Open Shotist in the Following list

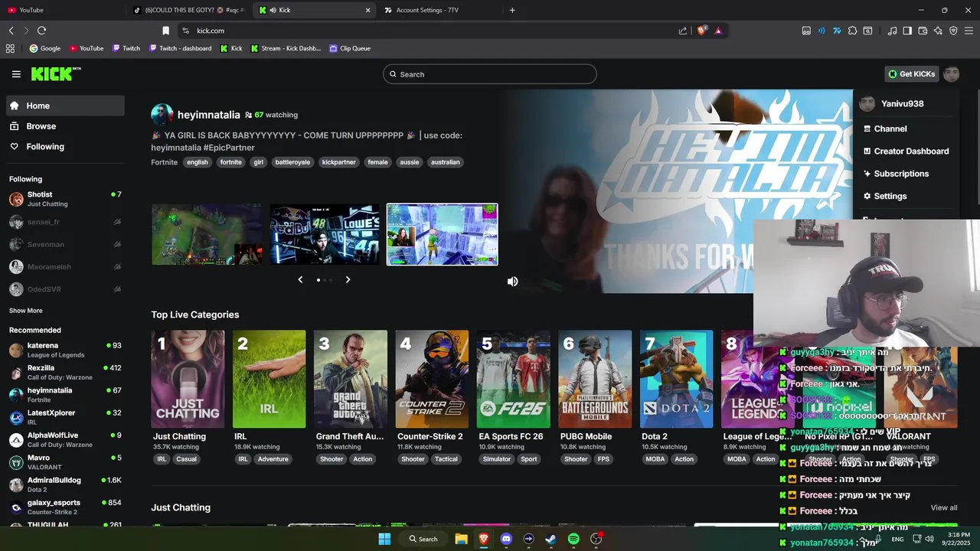click(x=65, y=199)
